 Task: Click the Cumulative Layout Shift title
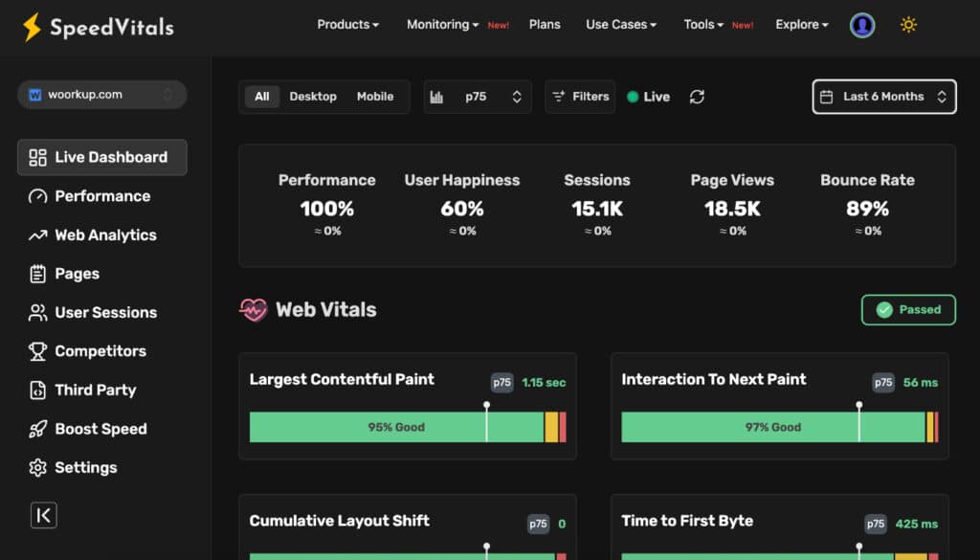pos(340,521)
